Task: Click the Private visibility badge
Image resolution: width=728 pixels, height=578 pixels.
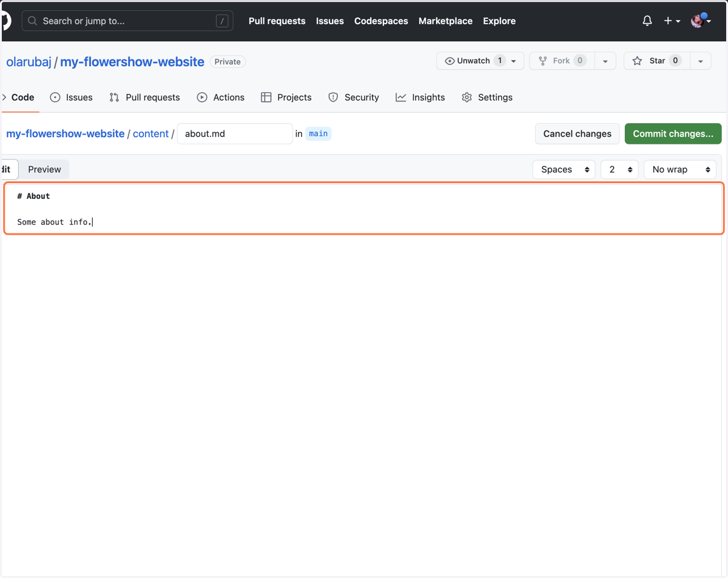Action: tap(227, 62)
